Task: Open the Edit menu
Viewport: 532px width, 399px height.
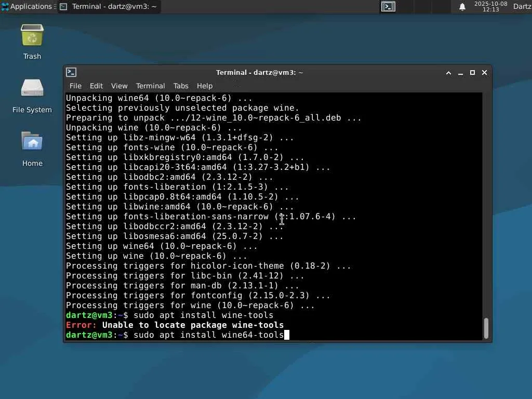Action: 96,86
